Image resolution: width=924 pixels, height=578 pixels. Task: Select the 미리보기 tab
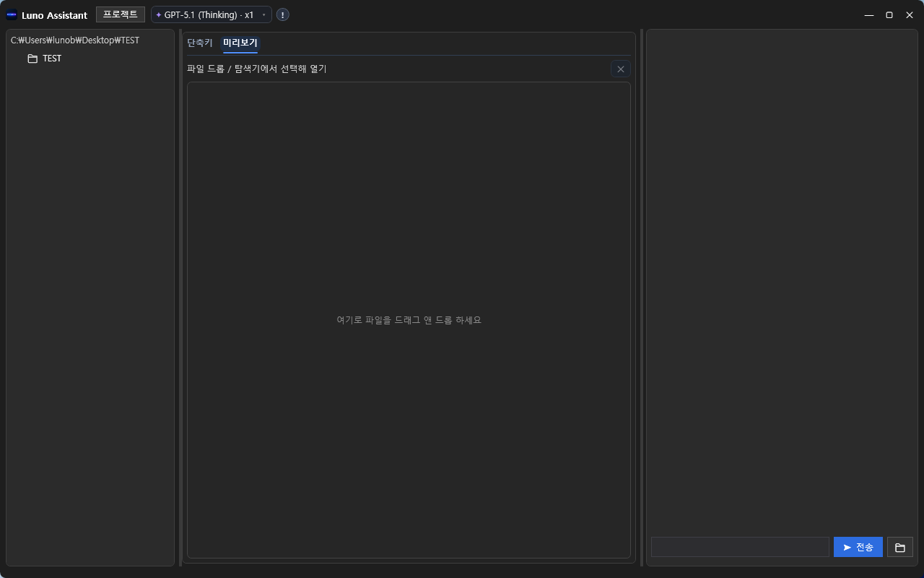click(240, 43)
